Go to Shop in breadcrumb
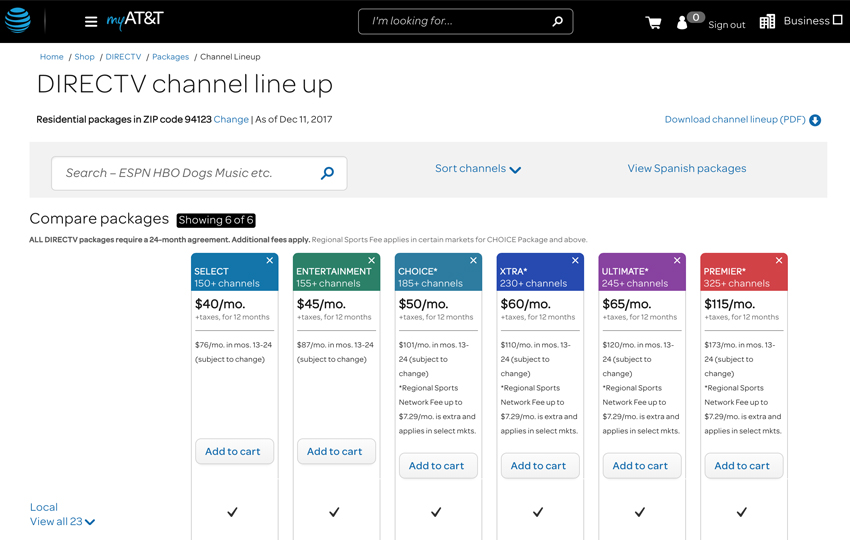This screenshot has height=540, width=850. click(x=84, y=57)
